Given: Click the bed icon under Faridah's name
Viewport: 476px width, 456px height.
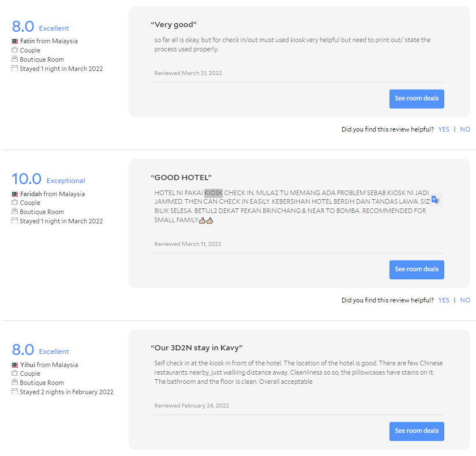Looking at the screenshot, I should [15, 212].
